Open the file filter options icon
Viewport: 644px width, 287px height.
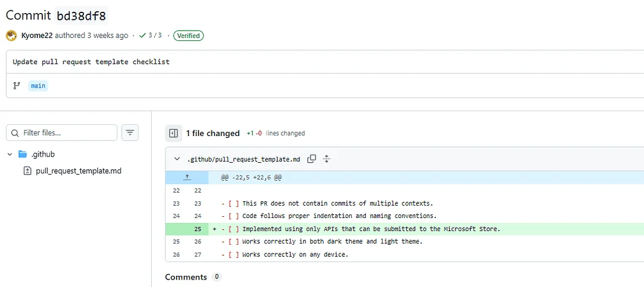pos(129,133)
